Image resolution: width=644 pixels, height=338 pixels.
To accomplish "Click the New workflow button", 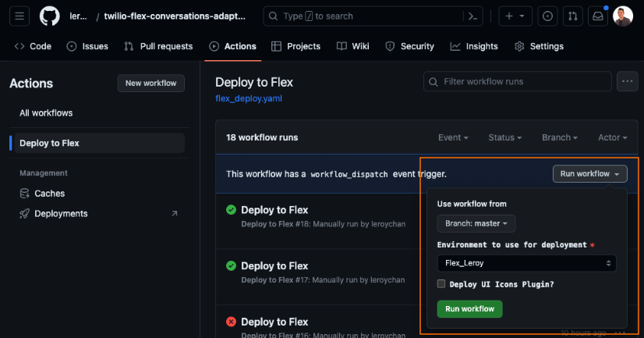I will tap(150, 83).
